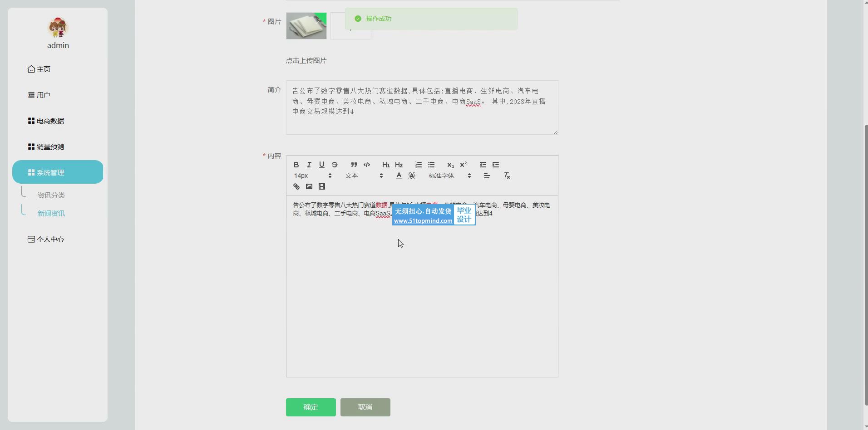This screenshot has height=430, width=868.
Task: Insert a hyperlink with the link icon
Action: [296, 186]
